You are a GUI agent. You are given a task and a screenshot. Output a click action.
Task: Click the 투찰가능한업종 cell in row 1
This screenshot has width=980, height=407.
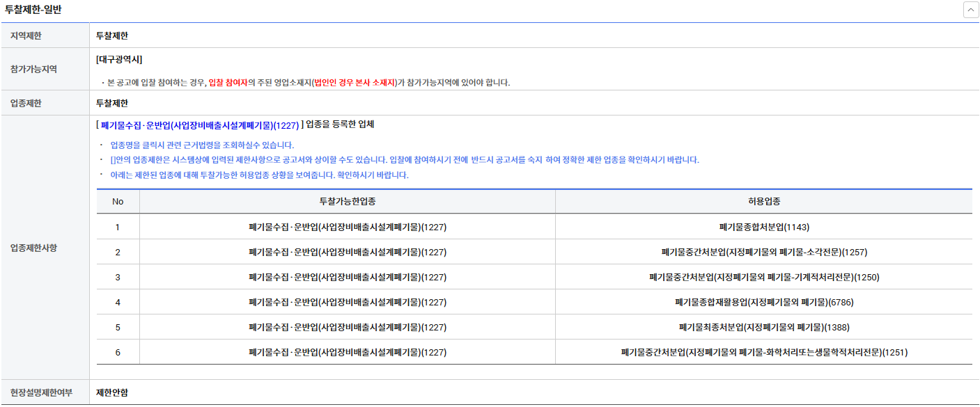click(347, 227)
